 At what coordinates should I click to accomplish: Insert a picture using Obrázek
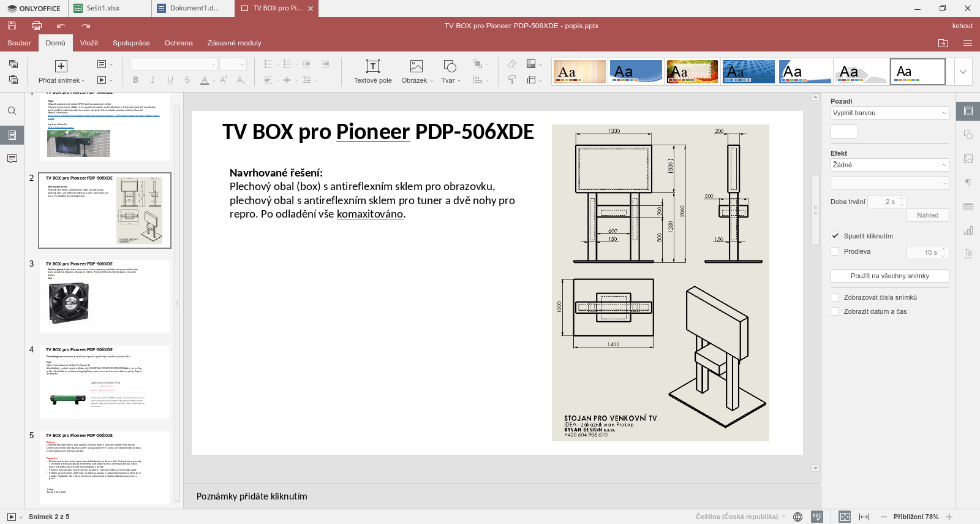(417, 72)
